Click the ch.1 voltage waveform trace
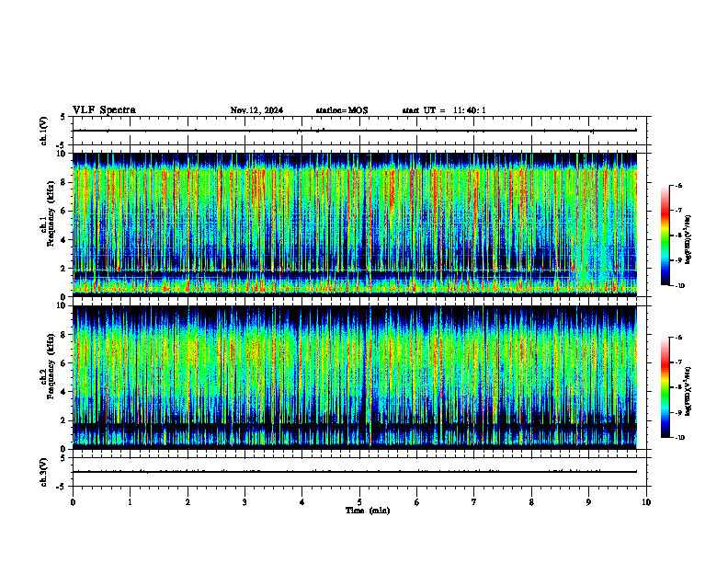The image size is (728, 563). pos(355,131)
